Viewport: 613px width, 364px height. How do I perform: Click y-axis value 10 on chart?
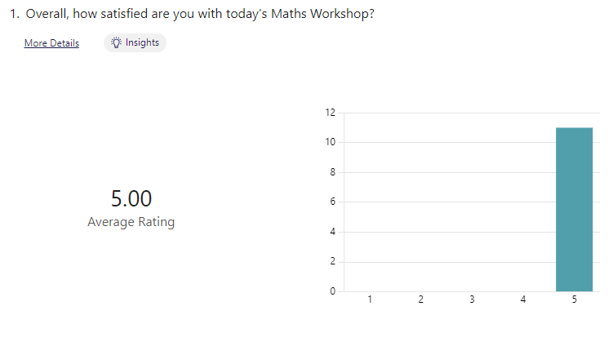[331, 142]
